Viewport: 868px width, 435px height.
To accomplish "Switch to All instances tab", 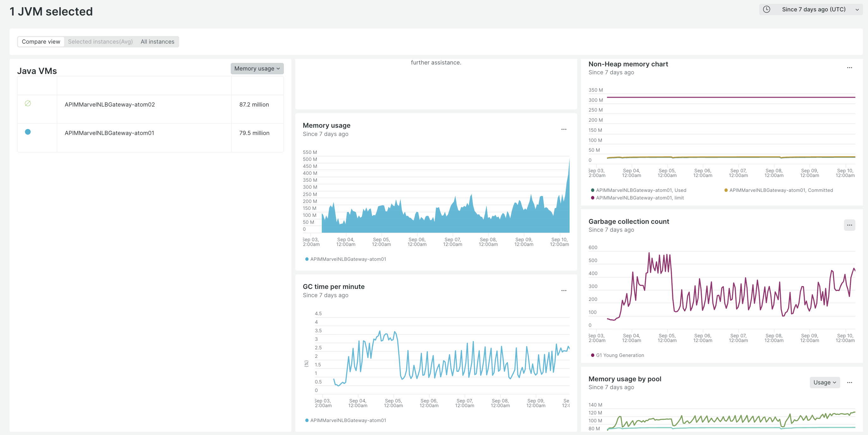I will tap(157, 42).
